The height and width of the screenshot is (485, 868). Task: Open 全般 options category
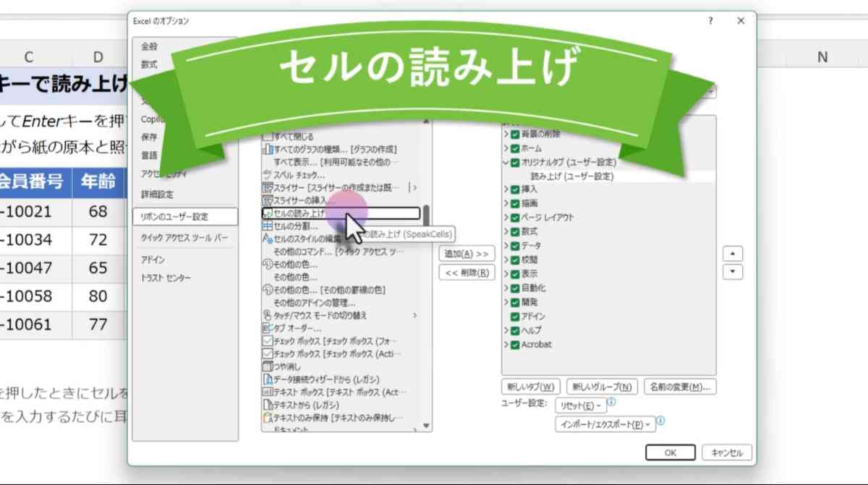tap(148, 46)
